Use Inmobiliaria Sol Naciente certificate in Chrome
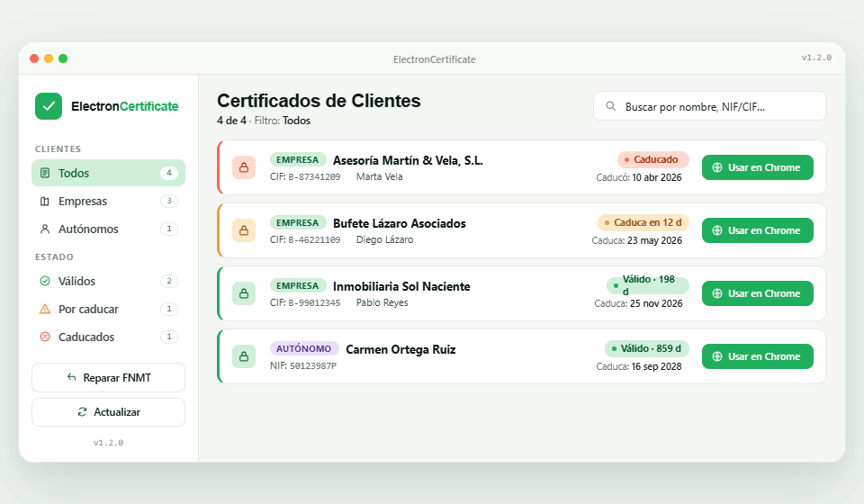Image resolution: width=864 pixels, height=504 pixels. click(x=758, y=293)
